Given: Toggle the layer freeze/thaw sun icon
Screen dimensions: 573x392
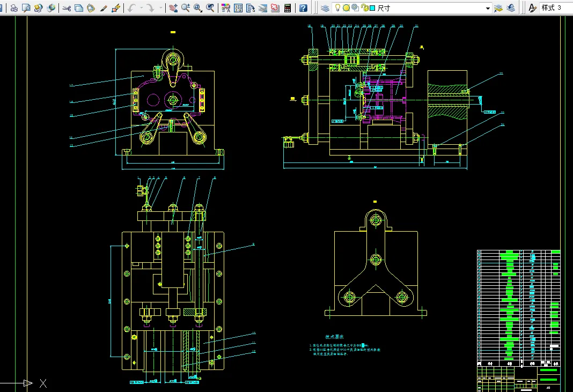Looking at the screenshot, I should tap(347, 8).
